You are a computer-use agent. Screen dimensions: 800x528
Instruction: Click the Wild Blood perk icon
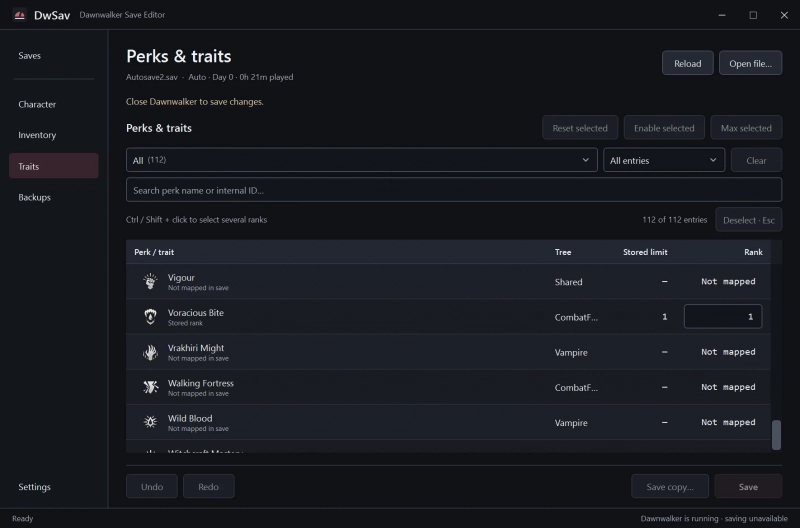(x=150, y=422)
